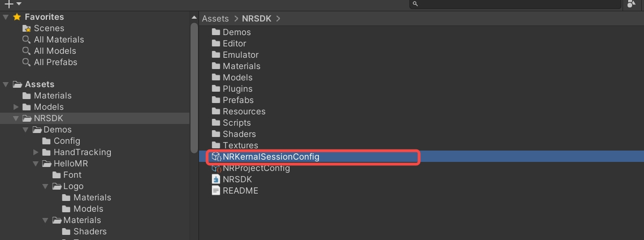Click the Favorites star icon

tap(16, 17)
